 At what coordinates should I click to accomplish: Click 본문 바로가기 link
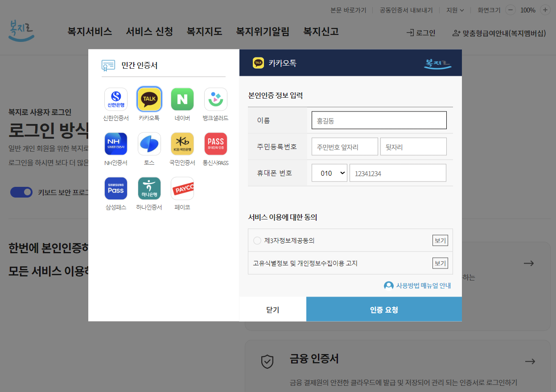[x=348, y=10]
